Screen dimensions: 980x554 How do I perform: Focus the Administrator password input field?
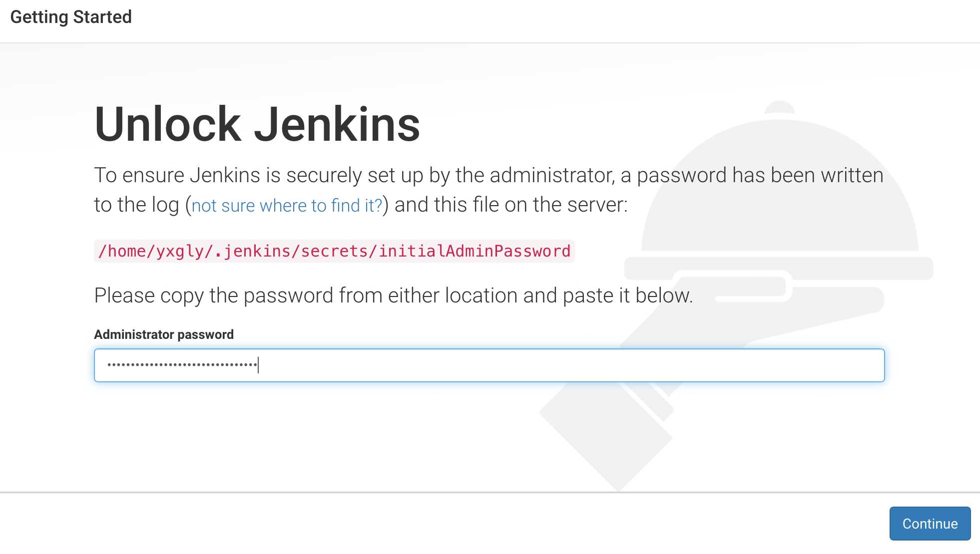pyautogui.click(x=489, y=365)
